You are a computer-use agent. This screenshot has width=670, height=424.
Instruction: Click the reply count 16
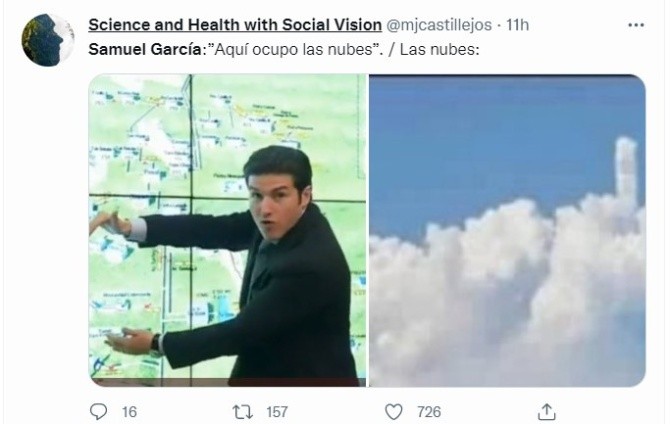(x=128, y=411)
